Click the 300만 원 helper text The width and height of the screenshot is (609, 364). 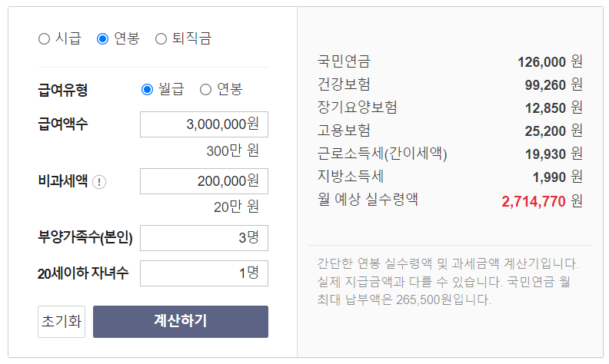click(233, 151)
